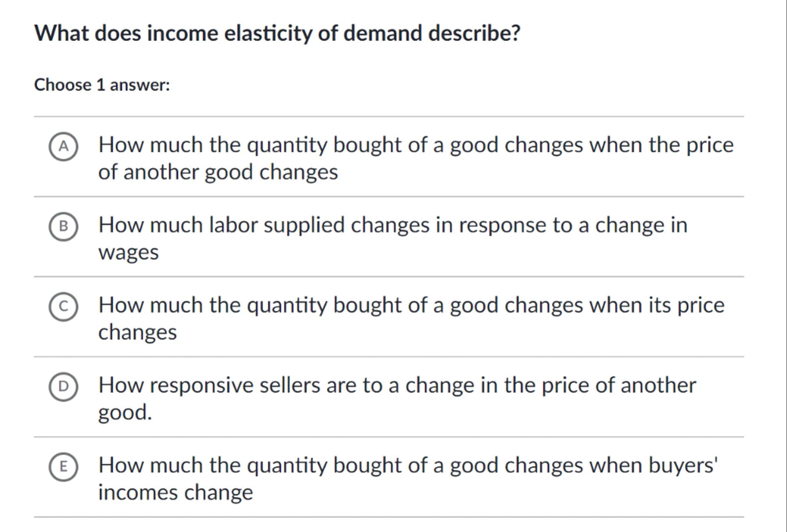Pick the radio circle labeled C

click(63, 306)
